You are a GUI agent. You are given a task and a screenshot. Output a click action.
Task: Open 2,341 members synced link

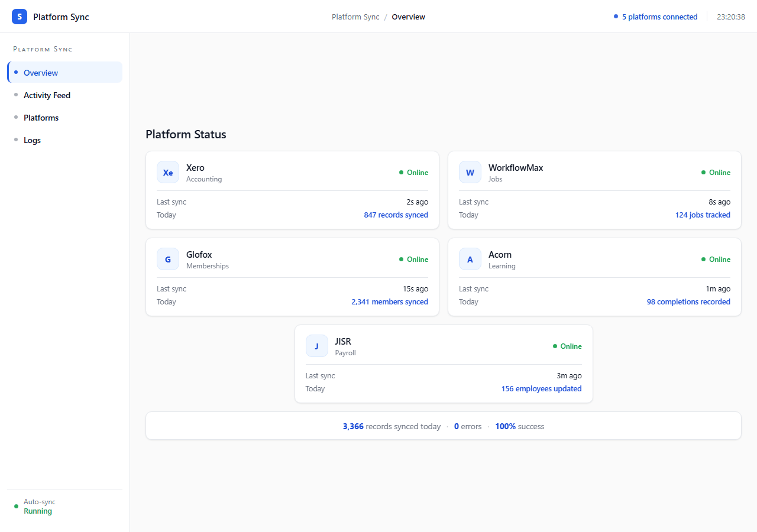pyautogui.click(x=390, y=302)
